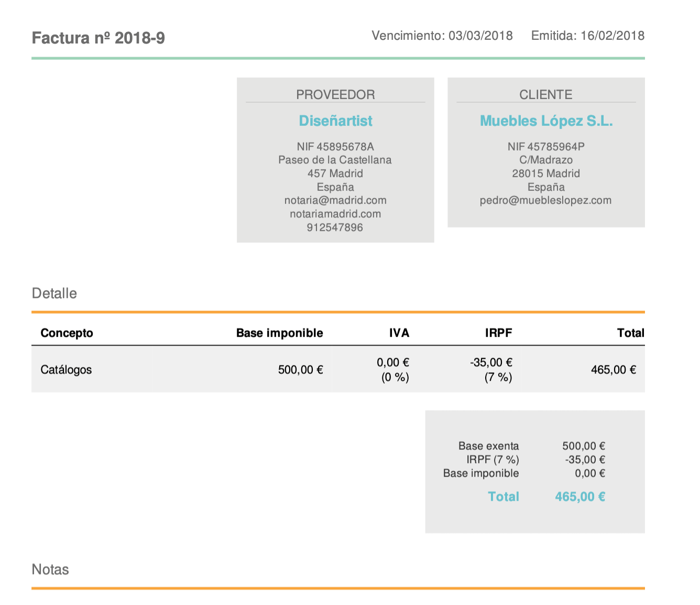The width and height of the screenshot is (700, 605).
Task: Select the supplier 'NIF 45895678A'
Action: point(335,146)
